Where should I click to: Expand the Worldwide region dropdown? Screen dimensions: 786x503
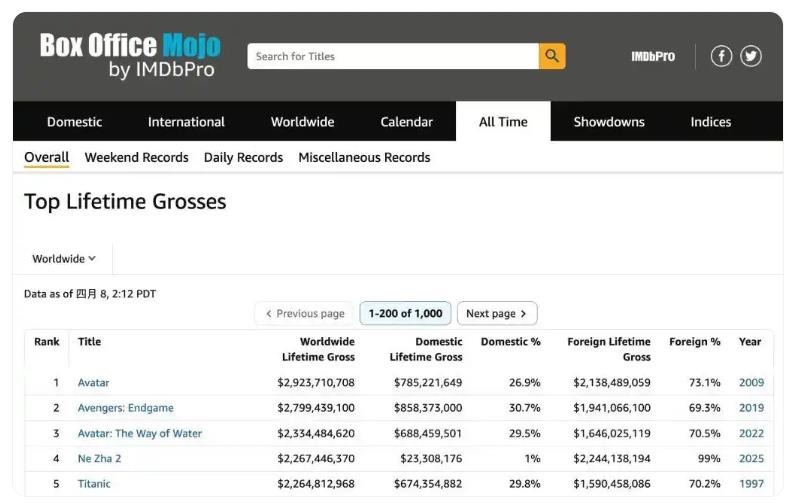tap(64, 259)
